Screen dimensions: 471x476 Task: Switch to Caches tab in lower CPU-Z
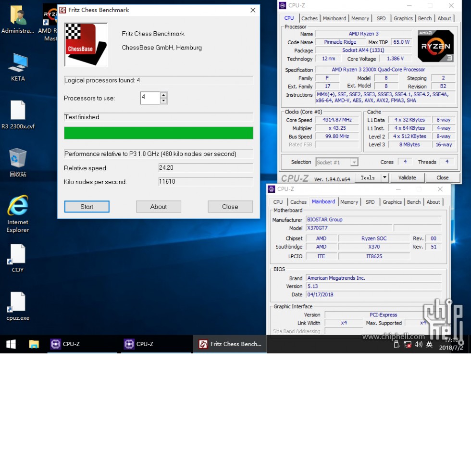pos(298,202)
